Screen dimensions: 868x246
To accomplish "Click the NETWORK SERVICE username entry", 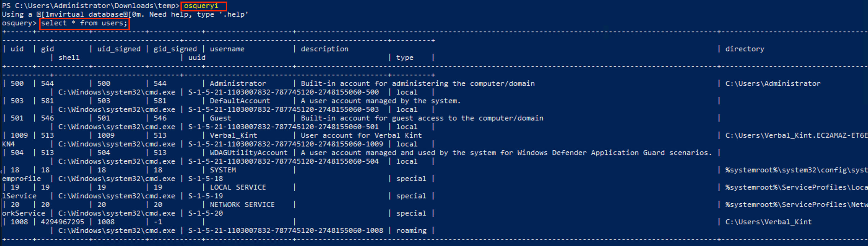I will point(242,205).
